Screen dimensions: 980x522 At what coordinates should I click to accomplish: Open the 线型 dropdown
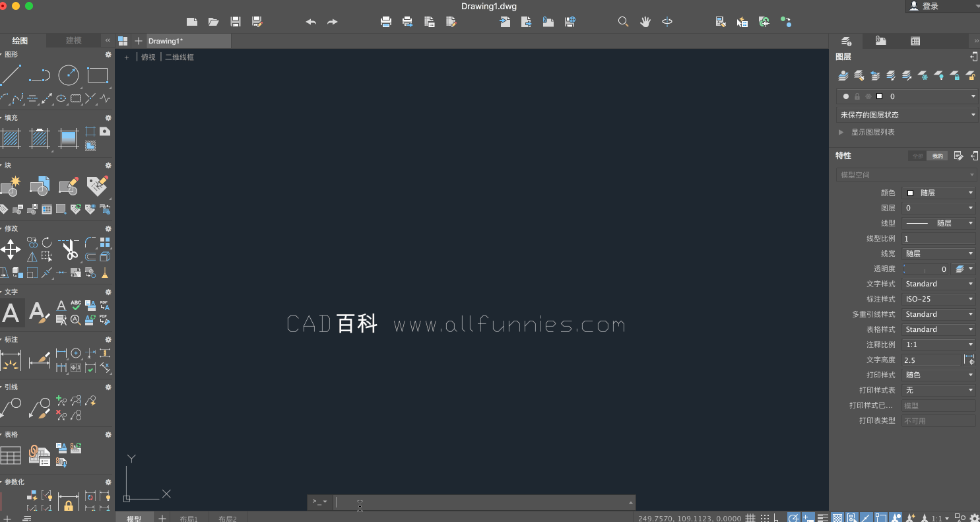pos(938,223)
